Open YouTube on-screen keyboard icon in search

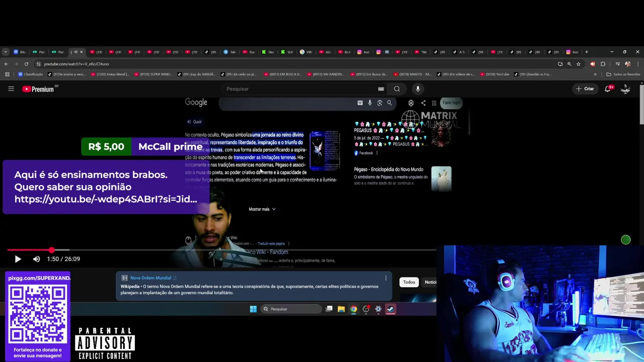(x=381, y=89)
